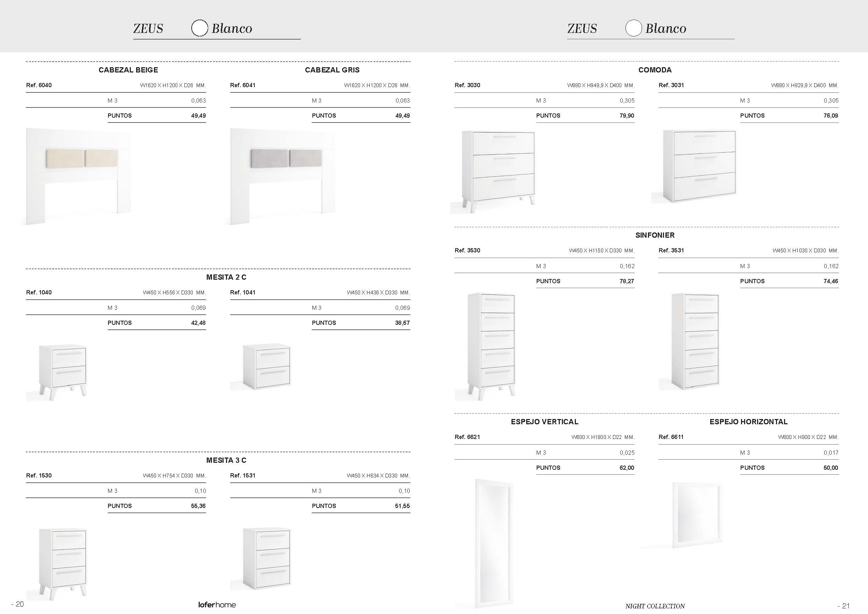
Task: Click the ESPEJO HORIZONTAL heading
Action: [x=749, y=422]
